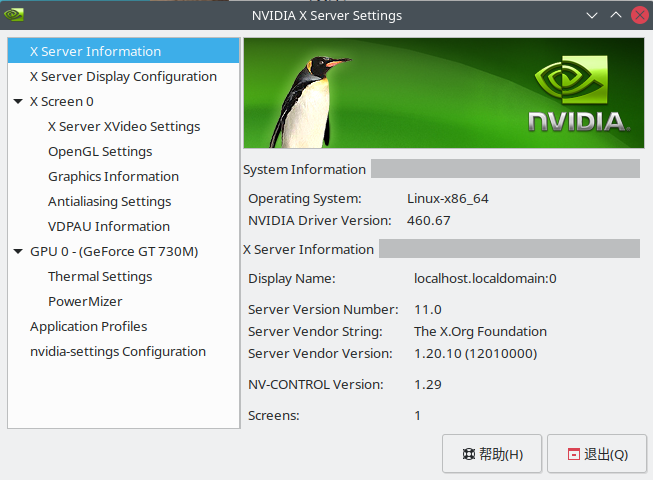Click the X Server Information section heading in right panel
653x480 pixels.
(x=309, y=249)
